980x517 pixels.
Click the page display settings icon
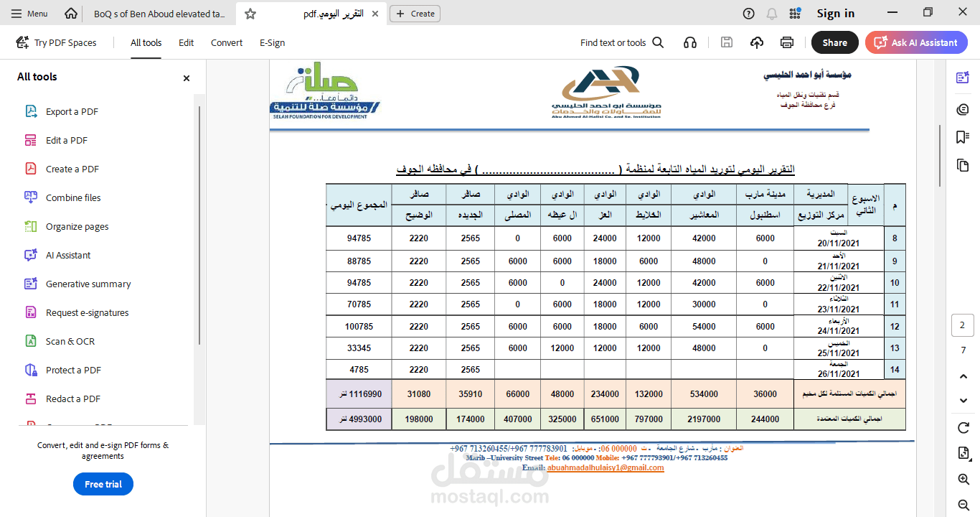tap(963, 453)
